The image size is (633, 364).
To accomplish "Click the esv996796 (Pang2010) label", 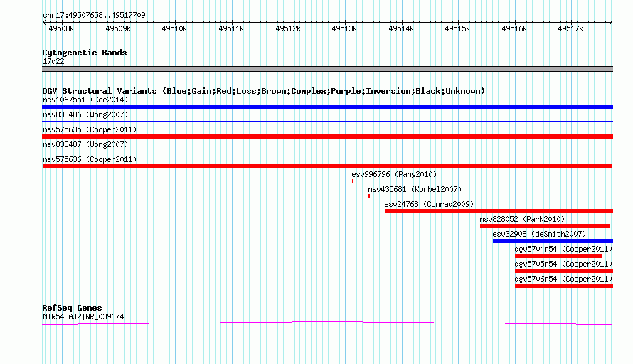I will pos(394,174).
